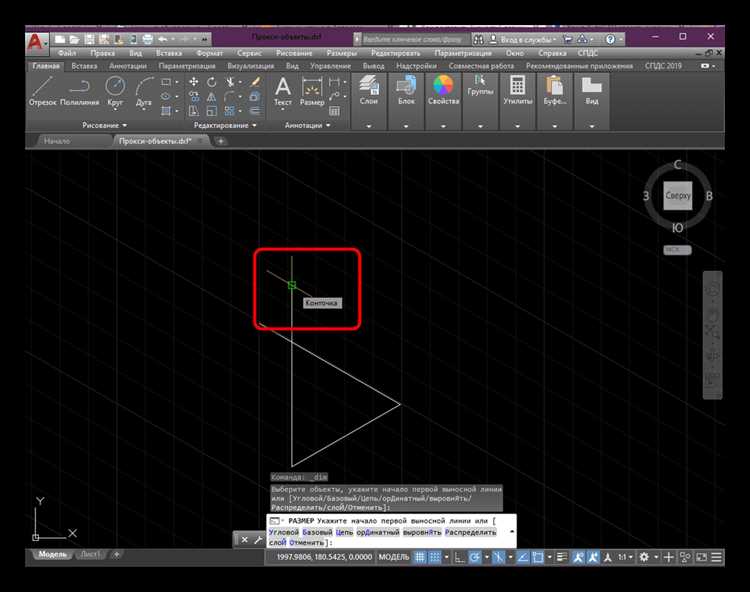Choose the Отменить command option
This screenshot has height=592, width=750.
tap(307, 543)
